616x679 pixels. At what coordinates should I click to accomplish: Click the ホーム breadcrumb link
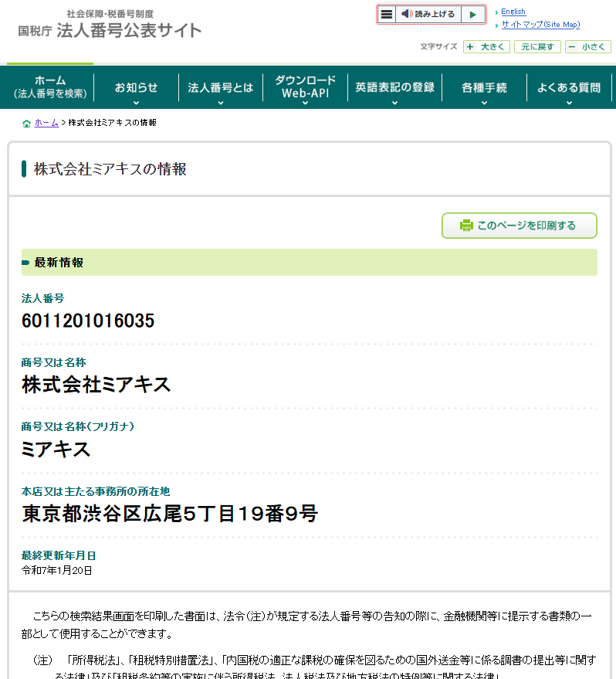click(x=46, y=123)
